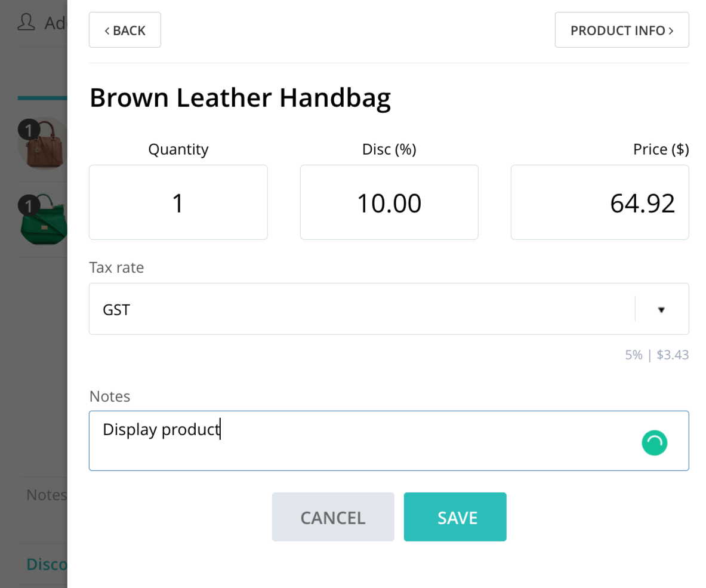This screenshot has height=588, width=706.
Task: Click the CANCEL button
Action: pyautogui.click(x=333, y=517)
